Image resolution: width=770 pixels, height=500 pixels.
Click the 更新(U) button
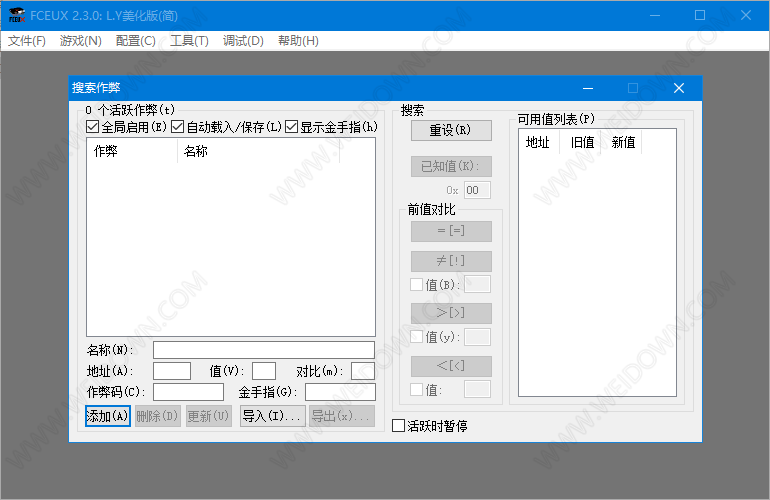pyautogui.click(x=209, y=416)
